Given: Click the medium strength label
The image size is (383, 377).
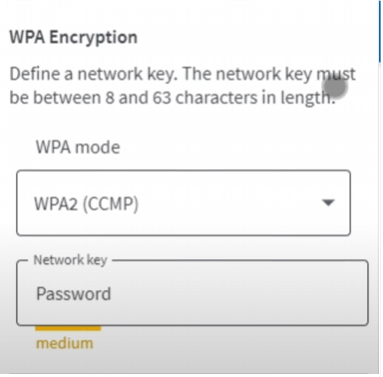Looking at the screenshot, I should [x=64, y=343].
